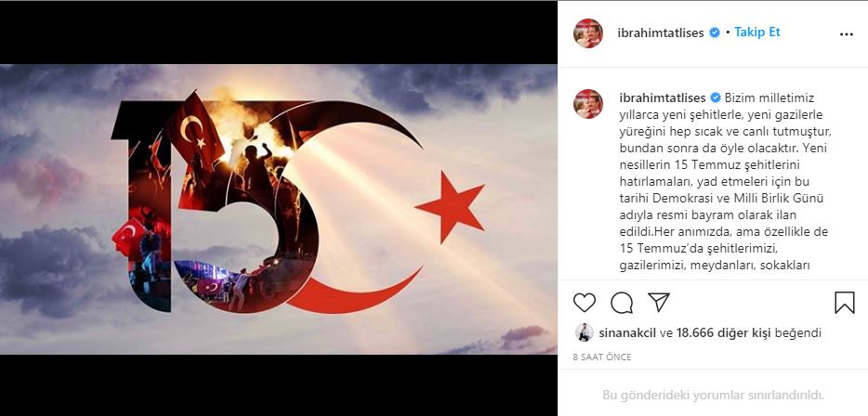Share post using paper plane icon

click(x=659, y=302)
